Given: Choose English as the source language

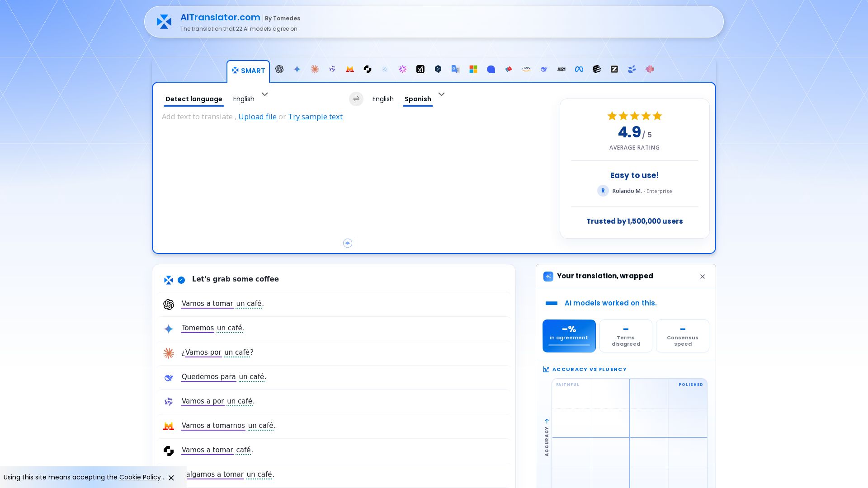Looking at the screenshot, I should (x=244, y=99).
